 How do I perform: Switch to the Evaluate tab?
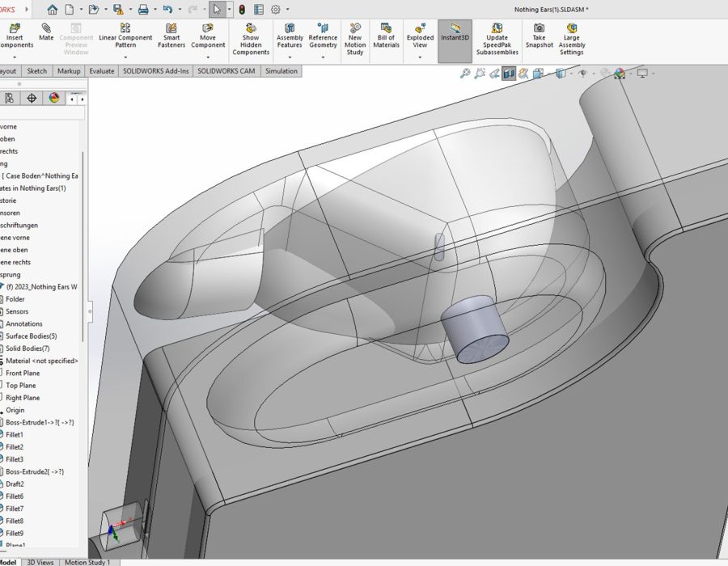click(x=101, y=71)
